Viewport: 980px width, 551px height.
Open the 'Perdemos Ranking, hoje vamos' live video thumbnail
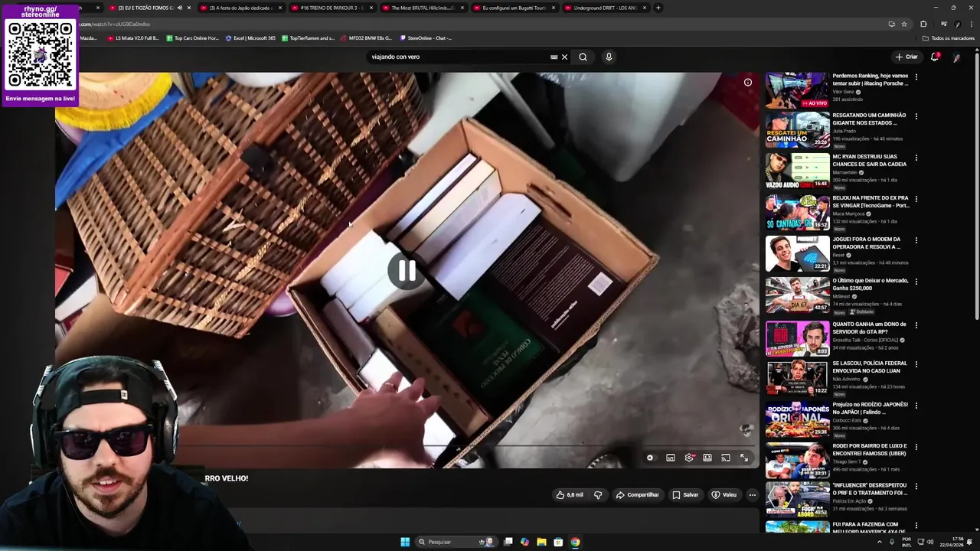(x=797, y=90)
